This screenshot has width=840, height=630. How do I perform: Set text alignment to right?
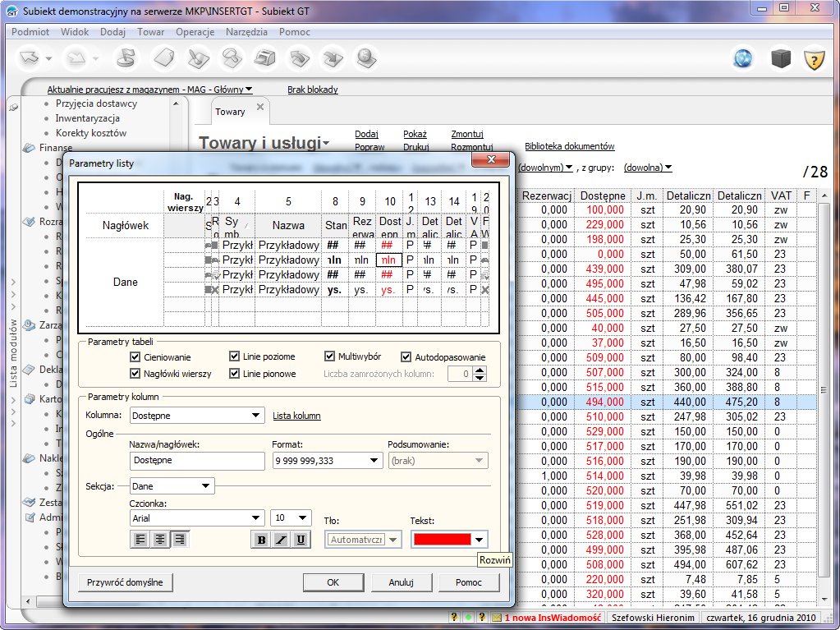point(180,540)
